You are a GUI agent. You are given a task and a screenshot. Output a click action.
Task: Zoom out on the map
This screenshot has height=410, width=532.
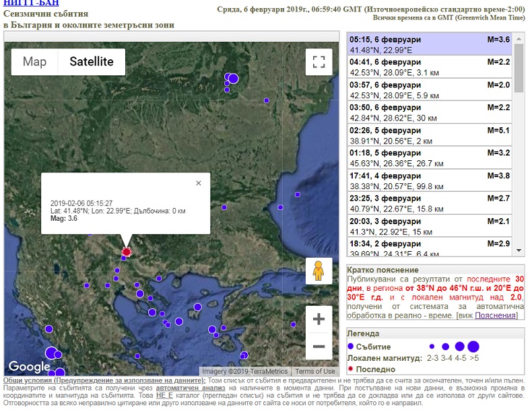click(x=319, y=347)
